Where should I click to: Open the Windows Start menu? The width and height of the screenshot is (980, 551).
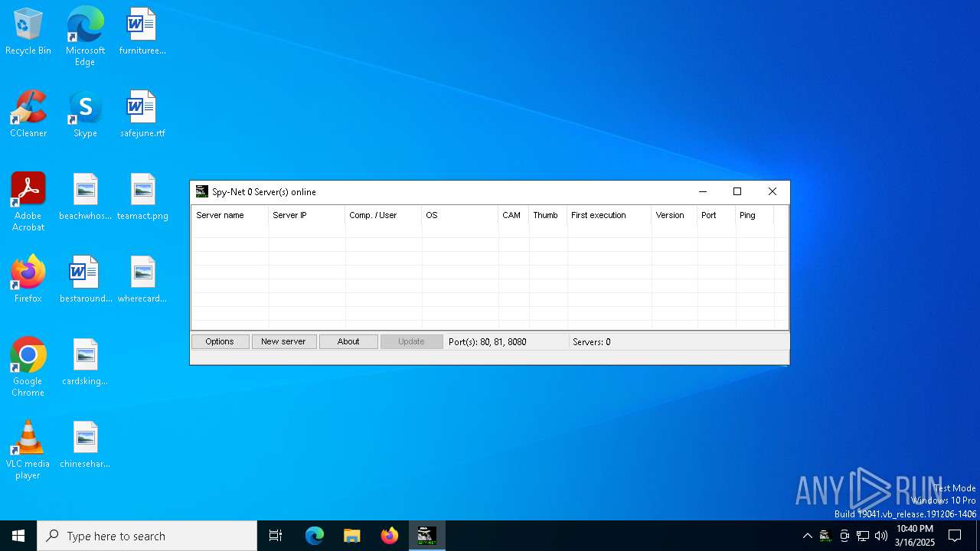18,536
